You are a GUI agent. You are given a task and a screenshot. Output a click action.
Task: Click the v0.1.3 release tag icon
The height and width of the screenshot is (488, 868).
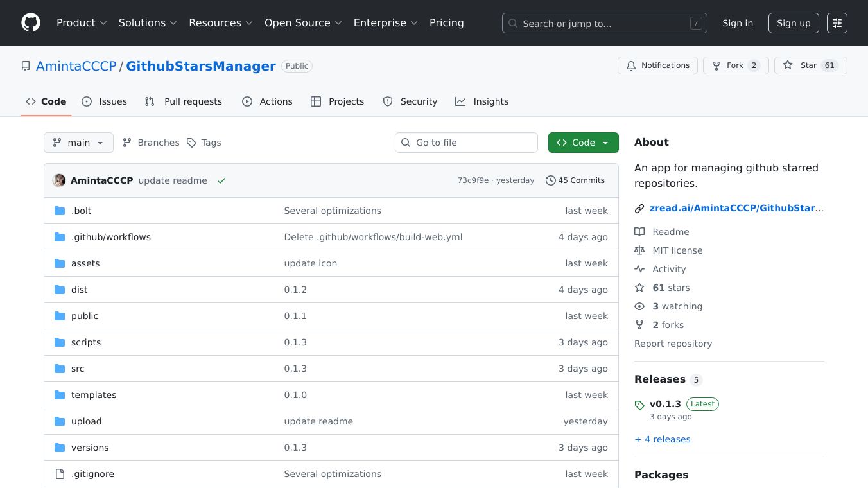coord(639,405)
